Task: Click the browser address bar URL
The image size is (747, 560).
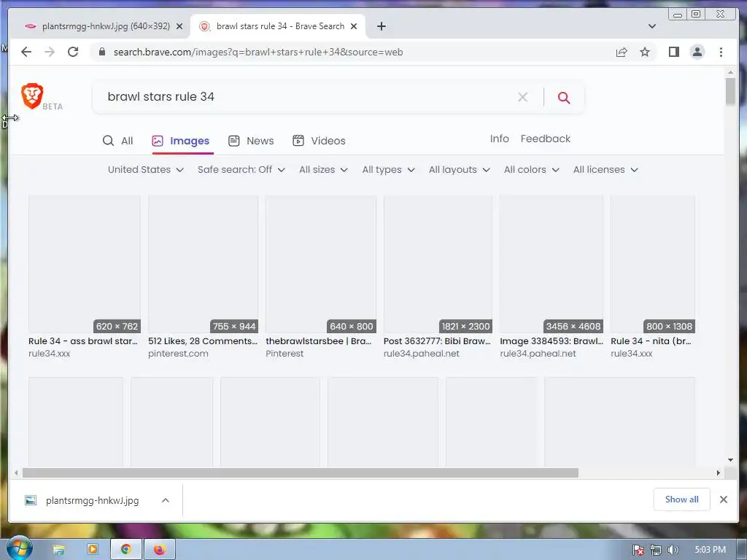Action: click(258, 52)
